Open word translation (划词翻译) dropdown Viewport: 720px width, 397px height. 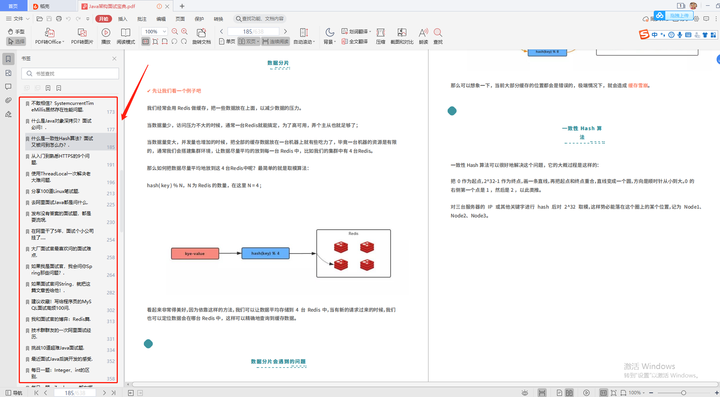click(x=356, y=32)
